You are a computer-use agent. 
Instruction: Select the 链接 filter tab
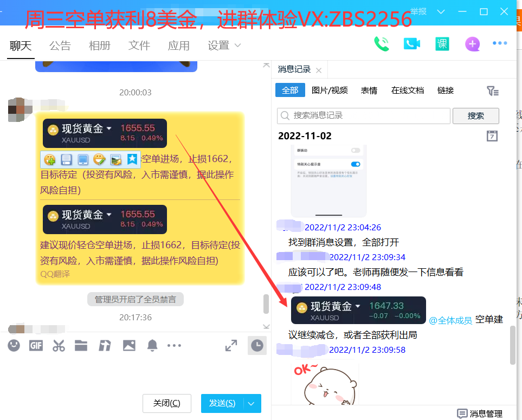click(446, 90)
